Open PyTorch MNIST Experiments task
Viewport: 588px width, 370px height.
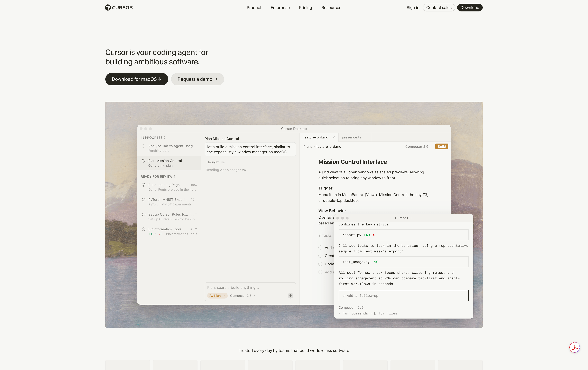169,202
